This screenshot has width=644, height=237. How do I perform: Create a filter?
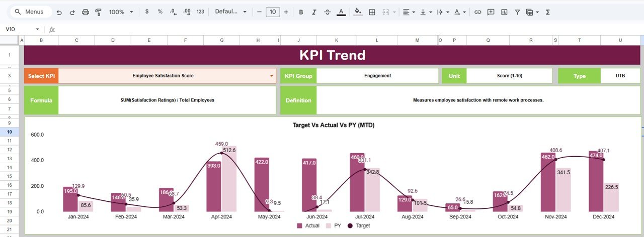[517, 12]
